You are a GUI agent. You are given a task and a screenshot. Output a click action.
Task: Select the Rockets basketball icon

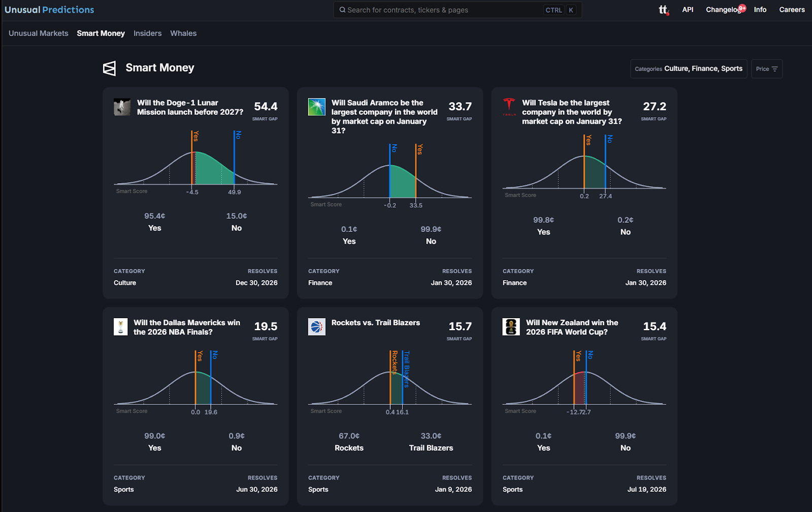(x=317, y=327)
